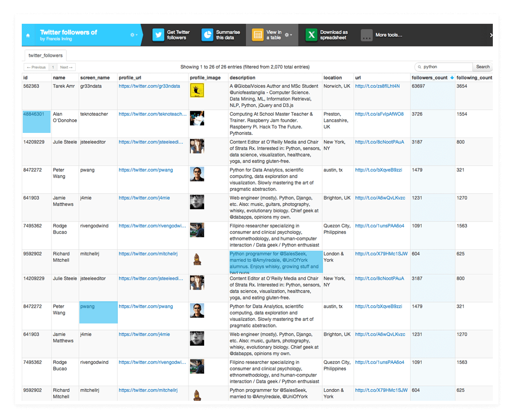The height and width of the screenshot is (420, 509).
Task: Sort by the name column header
Action: click(x=59, y=77)
